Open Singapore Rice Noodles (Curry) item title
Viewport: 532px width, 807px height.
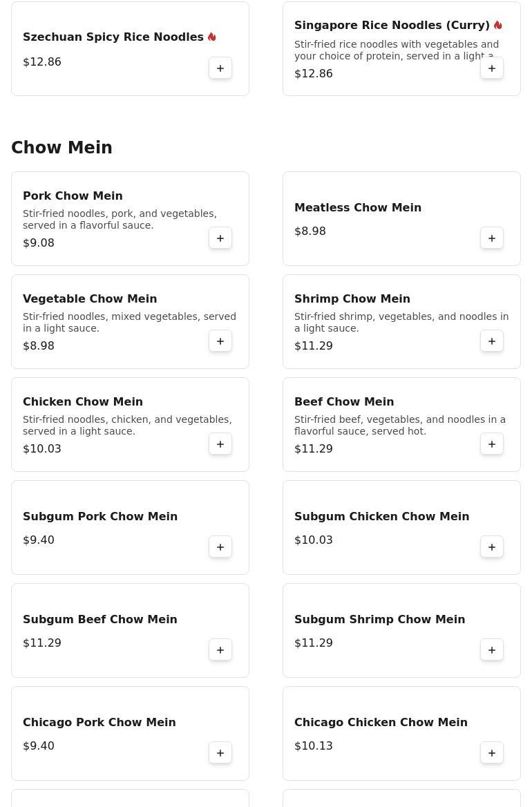click(x=392, y=25)
